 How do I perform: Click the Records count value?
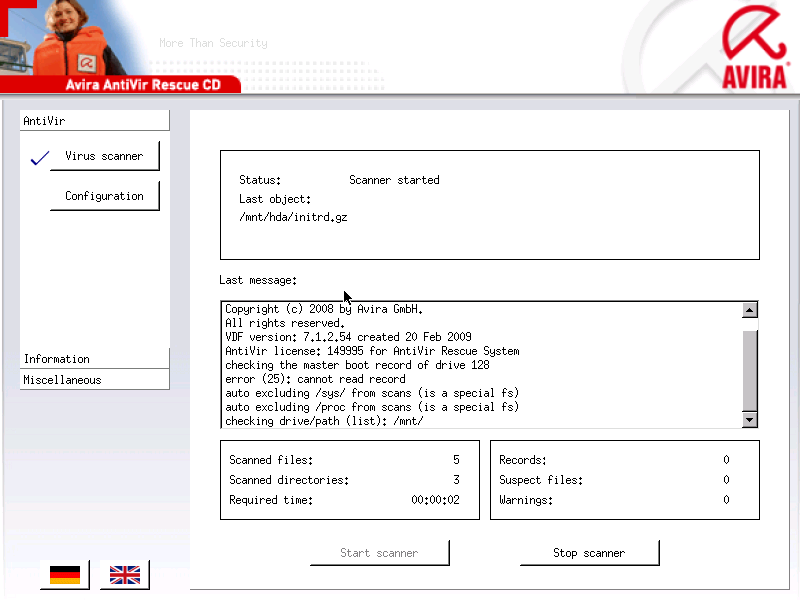[726, 460]
